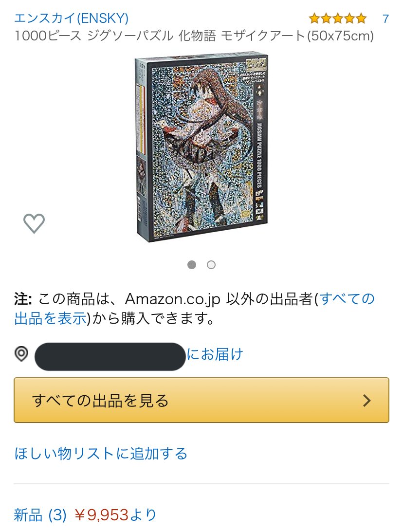403x532 pixels.
Task: Select the first image carousel dot
Action: [x=192, y=265]
